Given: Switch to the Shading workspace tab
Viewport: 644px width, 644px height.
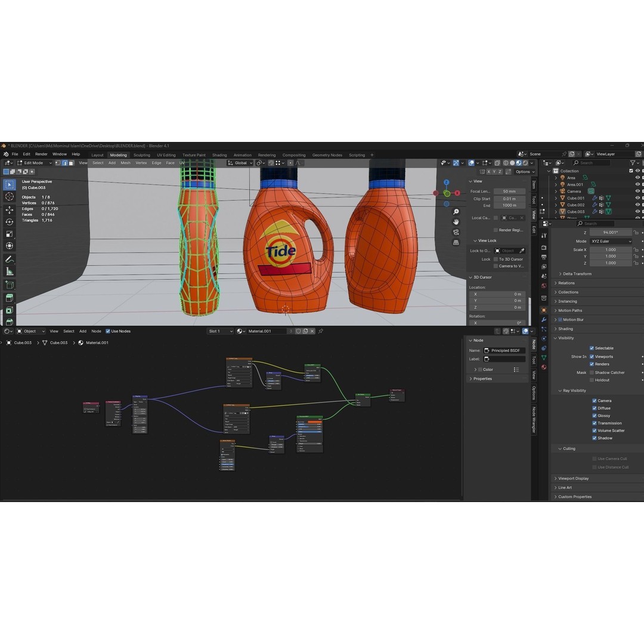Looking at the screenshot, I should tap(219, 155).
